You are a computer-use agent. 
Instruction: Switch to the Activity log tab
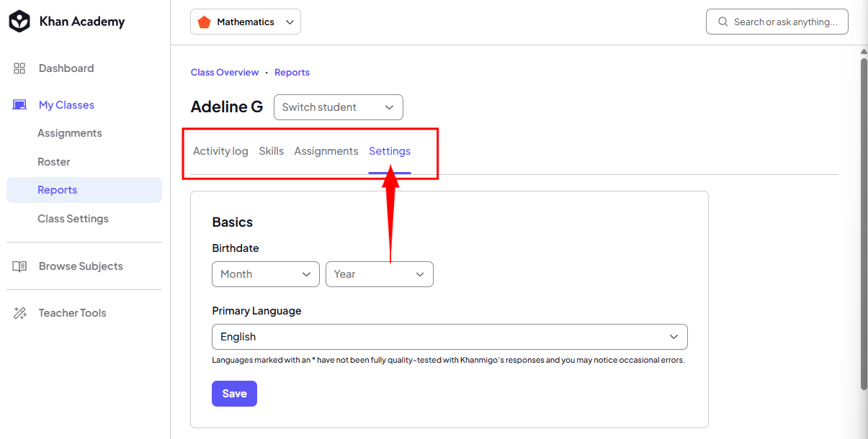coord(220,151)
